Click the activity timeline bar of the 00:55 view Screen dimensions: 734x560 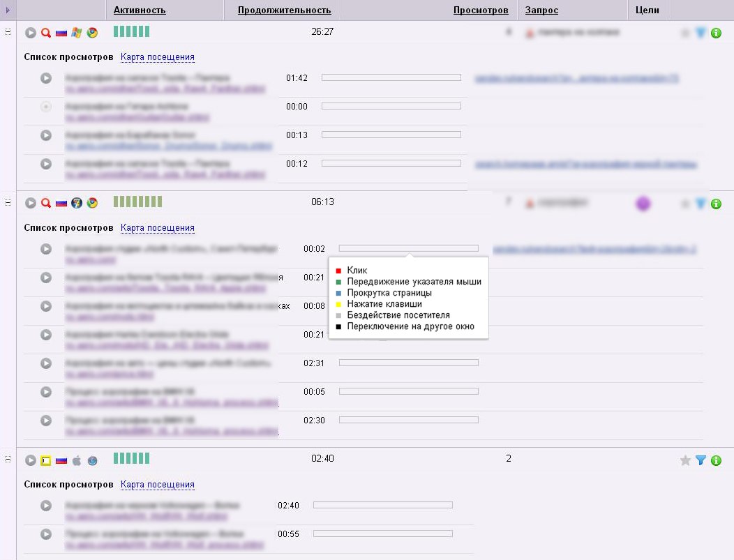coord(383,533)
